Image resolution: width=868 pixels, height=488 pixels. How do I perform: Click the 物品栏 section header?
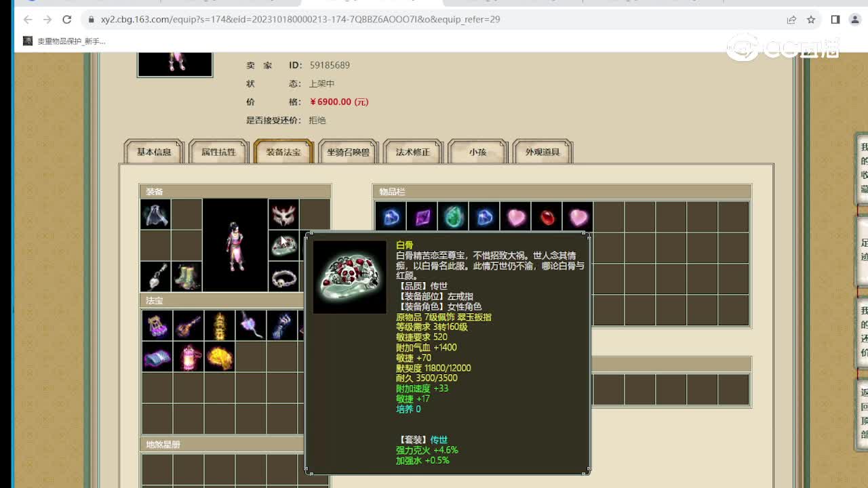click(561, 192)
